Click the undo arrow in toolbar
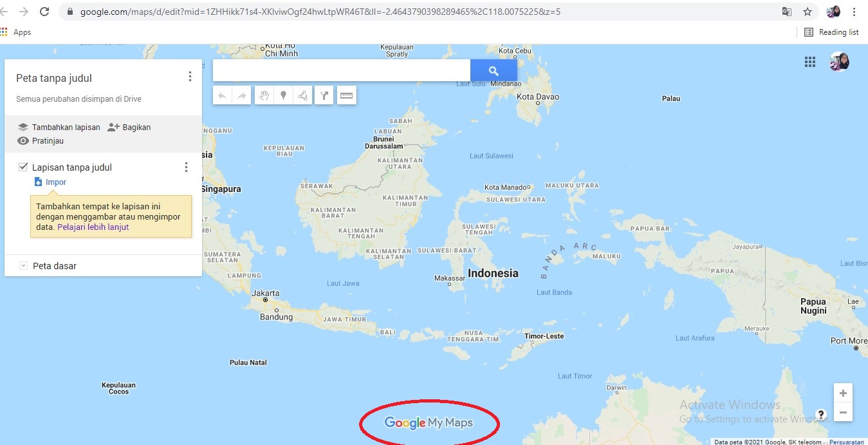 [x=222, y=96]
